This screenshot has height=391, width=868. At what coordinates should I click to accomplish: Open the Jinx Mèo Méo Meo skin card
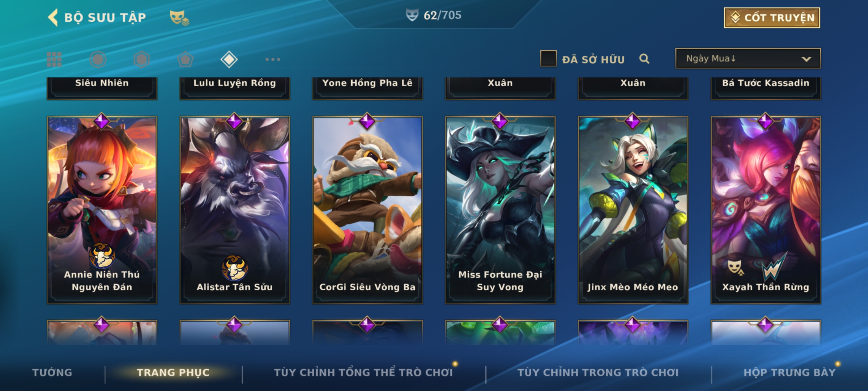(x=633, y=210)
